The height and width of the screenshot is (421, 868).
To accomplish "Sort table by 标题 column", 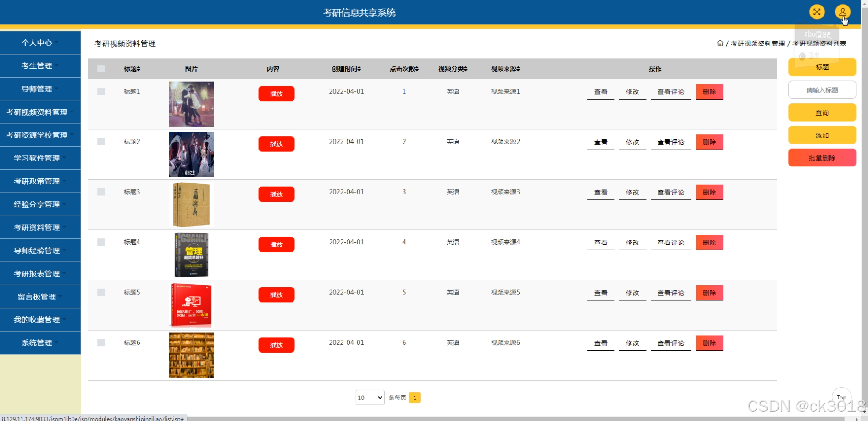I will click(132, 69).
